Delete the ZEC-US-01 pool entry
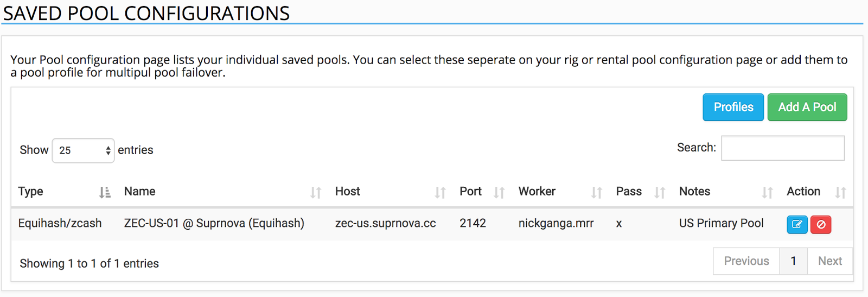This screenshot has width=868, height=297. (x=821, y=224)
